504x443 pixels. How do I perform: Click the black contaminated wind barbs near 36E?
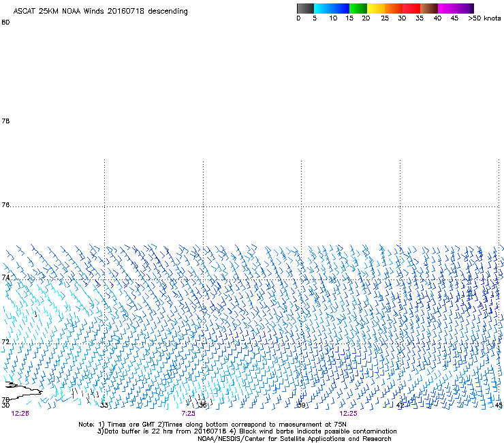click(199, 400)
